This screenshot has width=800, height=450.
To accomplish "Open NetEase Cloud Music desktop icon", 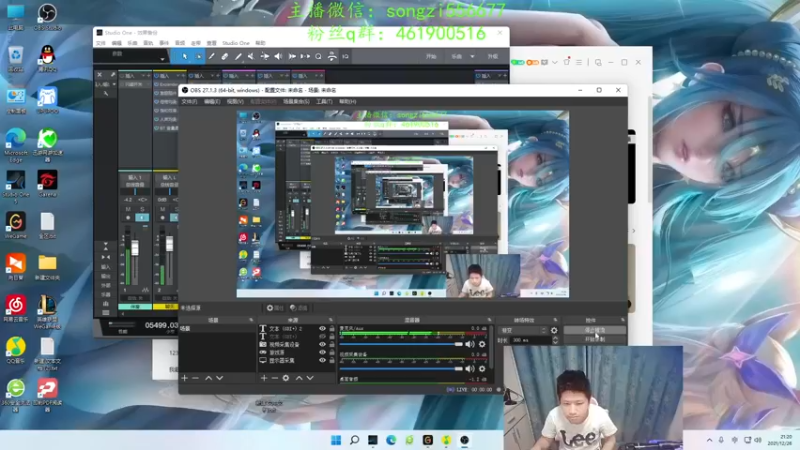I will tap(16, 308).
